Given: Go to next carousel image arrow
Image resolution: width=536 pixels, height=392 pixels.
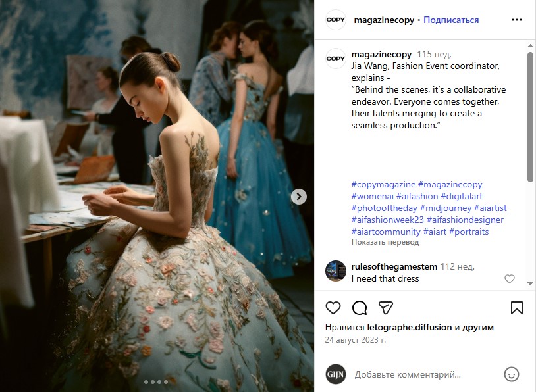Looking at the screenshot, I should click(x=299, y=197).
